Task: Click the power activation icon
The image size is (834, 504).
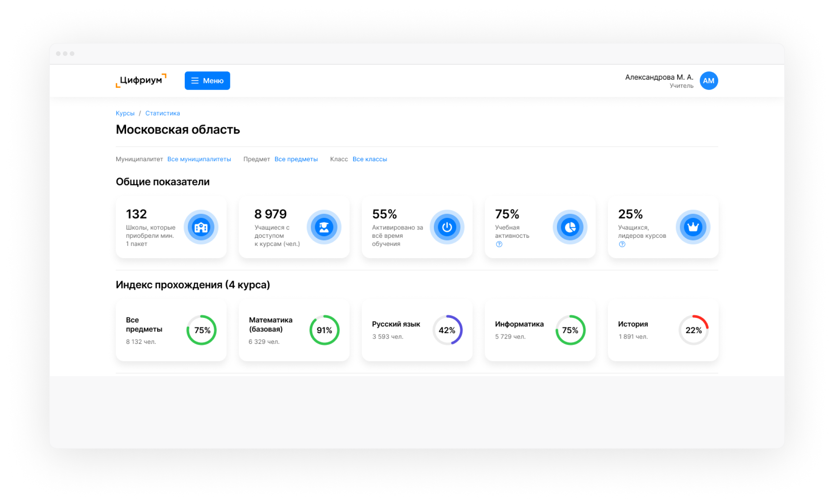Action: point(447,227)
